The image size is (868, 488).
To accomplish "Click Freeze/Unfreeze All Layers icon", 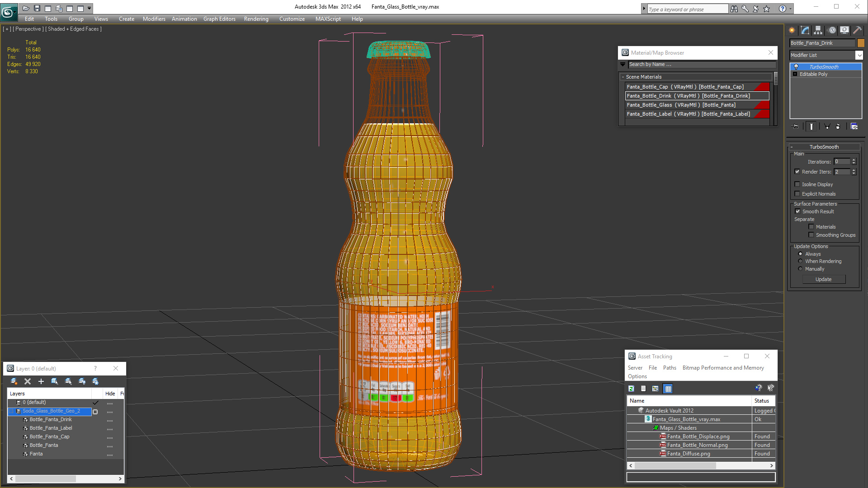I will (x=95, y=381).
